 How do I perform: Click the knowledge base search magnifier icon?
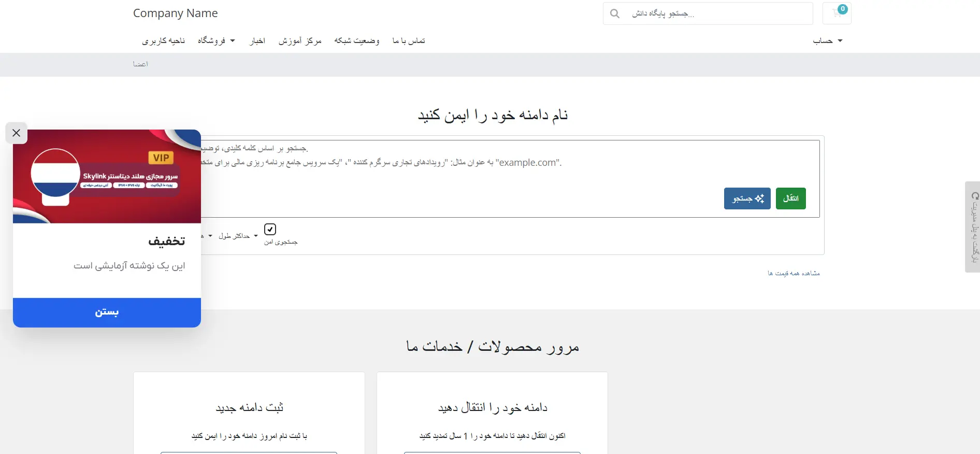tap(615, 13)
